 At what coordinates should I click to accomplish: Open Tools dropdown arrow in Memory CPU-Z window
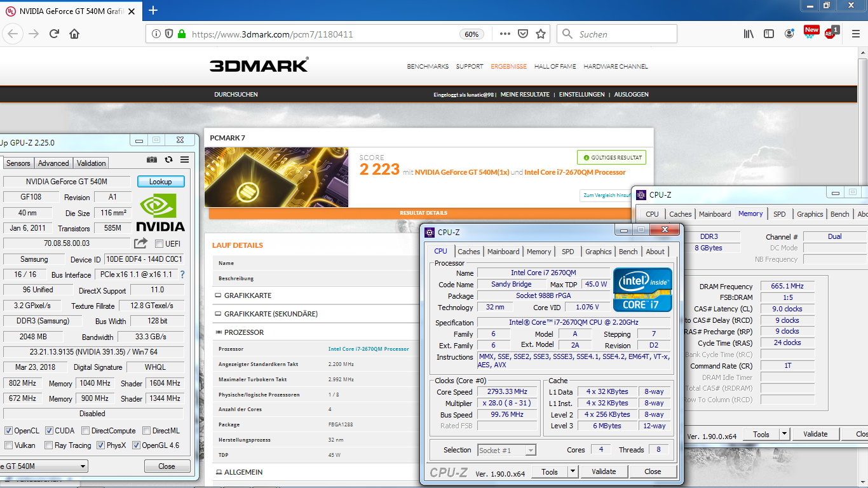(784, 435)
